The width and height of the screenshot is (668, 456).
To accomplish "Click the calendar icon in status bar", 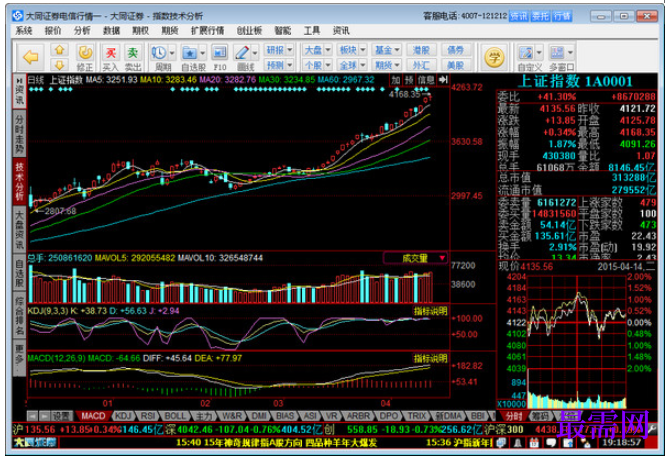I will (x=534, y=443).
